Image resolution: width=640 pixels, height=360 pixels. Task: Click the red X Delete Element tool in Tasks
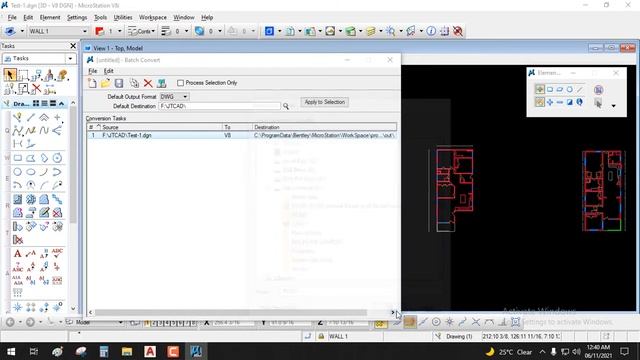tap(36, 89)
